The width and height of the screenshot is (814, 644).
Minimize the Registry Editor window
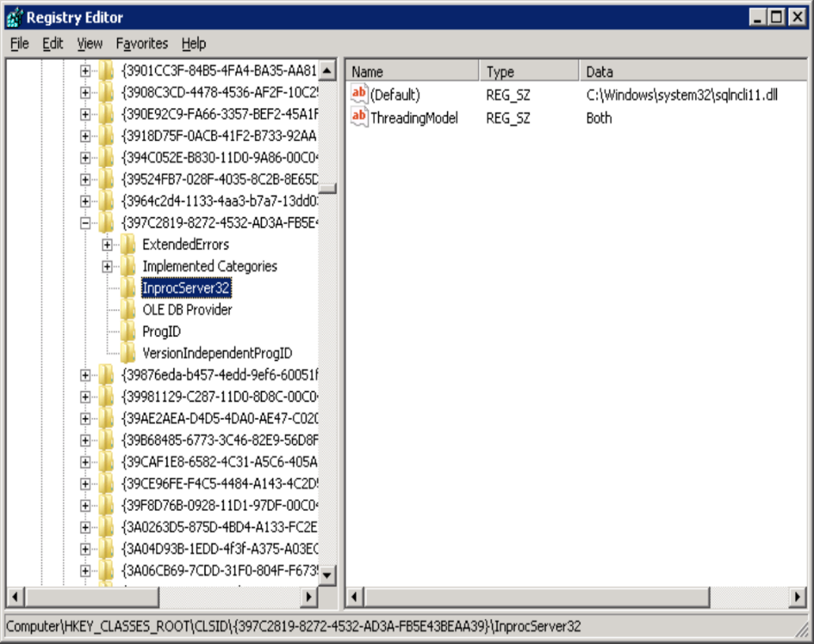[758, 17]
